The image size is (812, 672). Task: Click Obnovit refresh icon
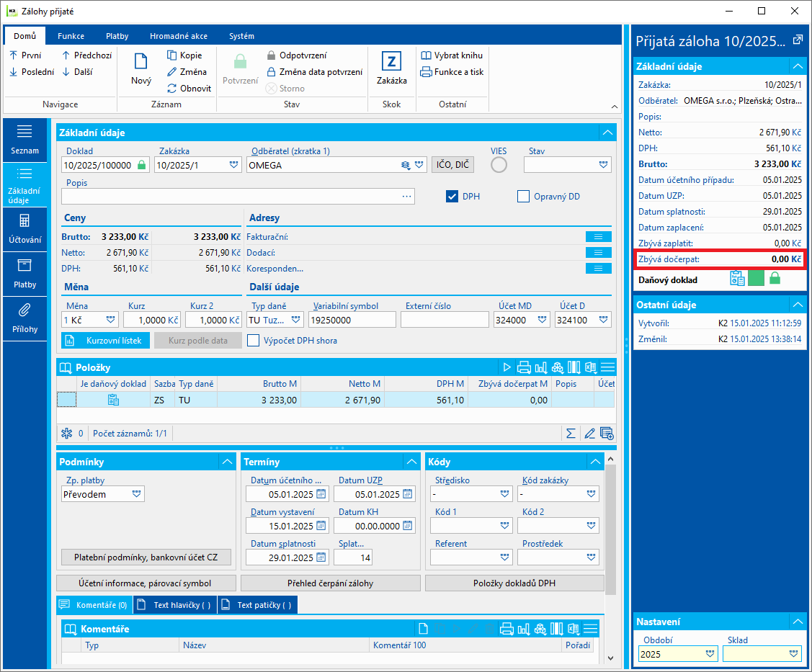click(172, 89)
